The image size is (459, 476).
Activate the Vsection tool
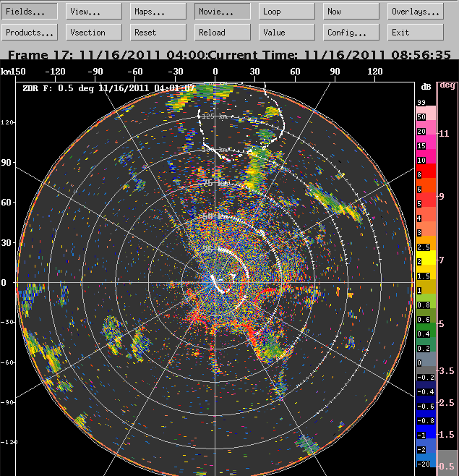94,32
